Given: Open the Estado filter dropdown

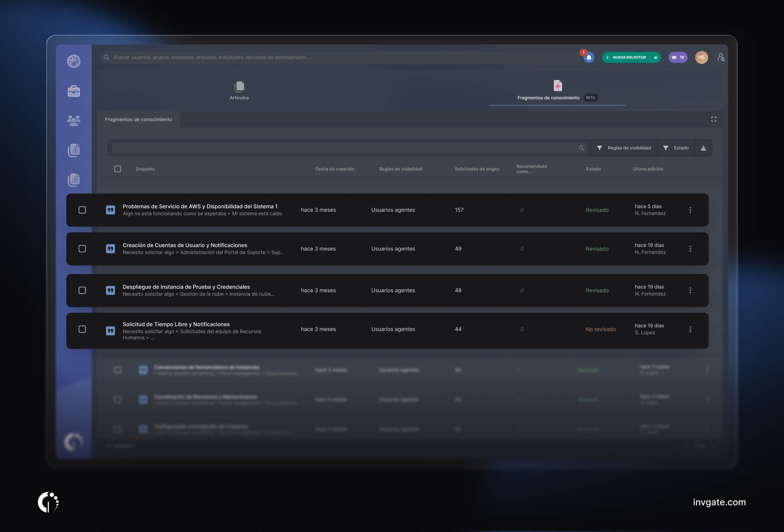Looking at the screenshot, I should tap(676, 148).
